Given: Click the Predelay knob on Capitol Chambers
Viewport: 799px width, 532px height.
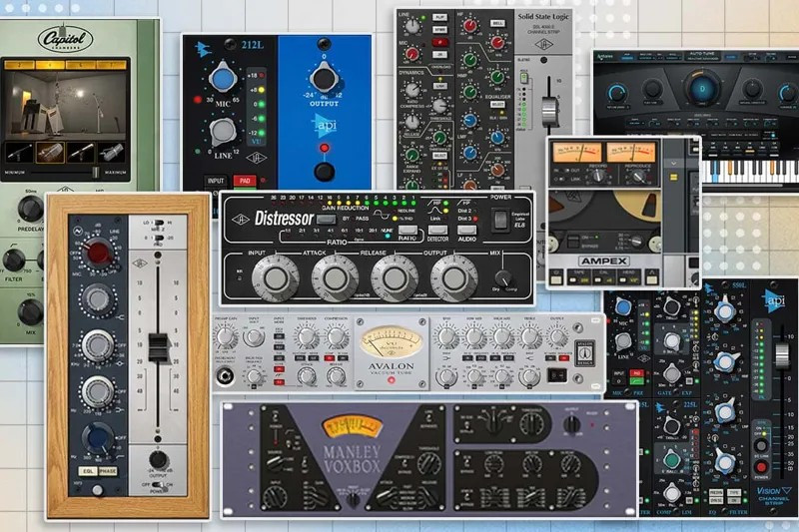Looking at the screenshot, I should click(x=31, y=209).
